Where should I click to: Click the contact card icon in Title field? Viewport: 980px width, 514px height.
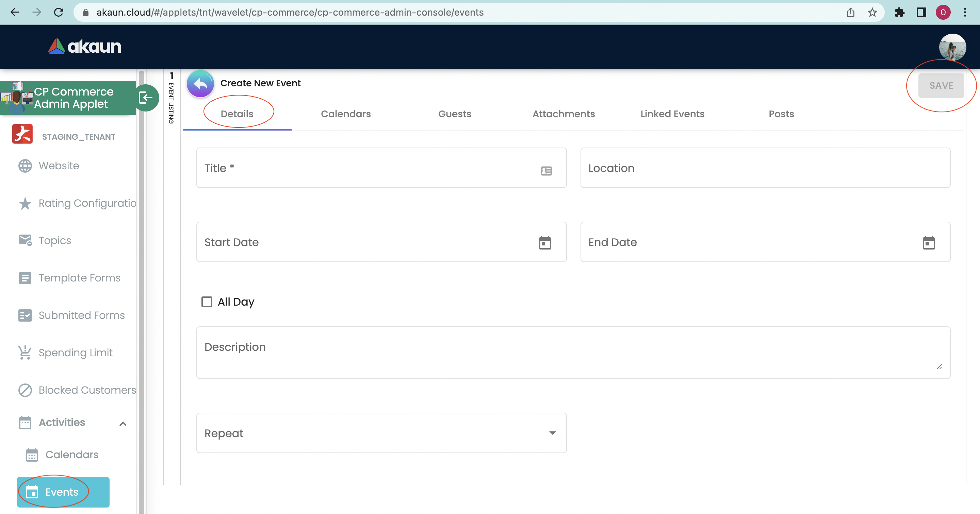tap(546, 171)
